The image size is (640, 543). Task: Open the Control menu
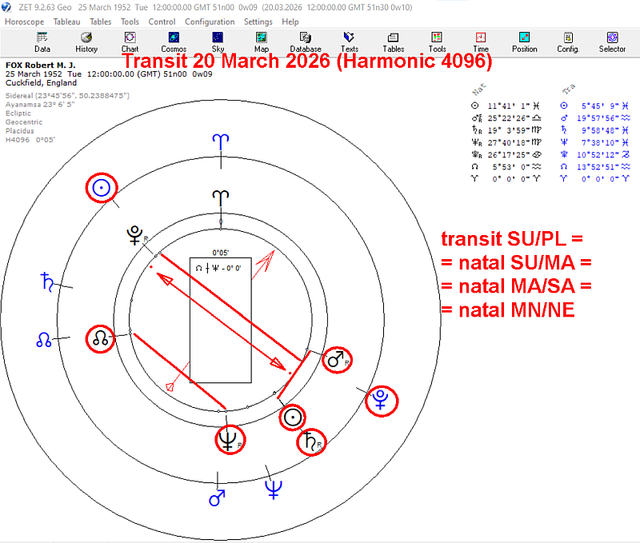click(162, 22)
